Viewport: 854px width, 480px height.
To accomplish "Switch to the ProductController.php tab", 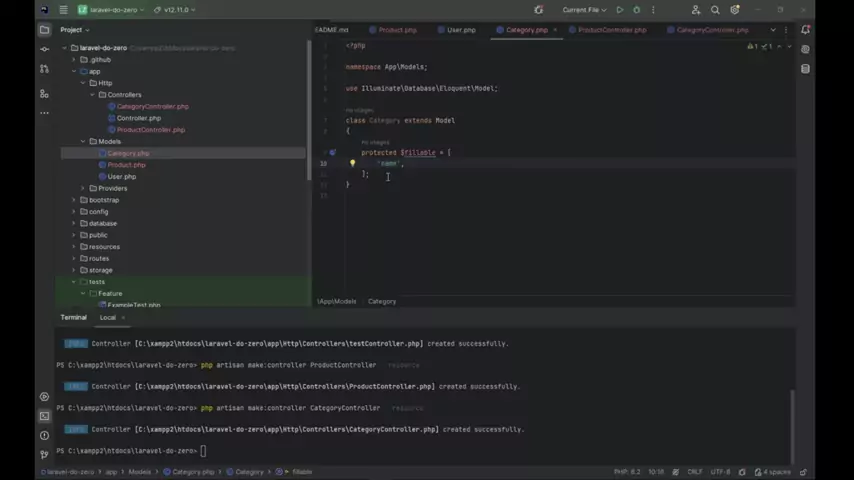I will 612,30.
